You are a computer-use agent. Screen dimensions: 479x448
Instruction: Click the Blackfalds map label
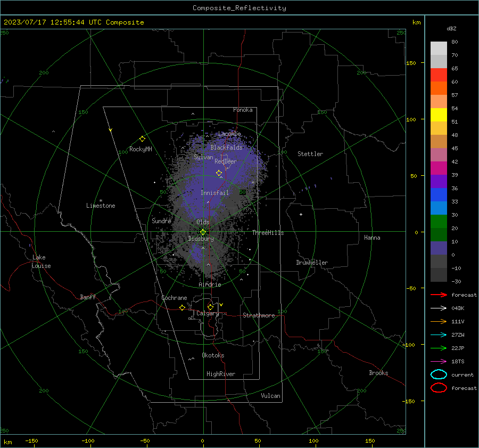[226, 148]
